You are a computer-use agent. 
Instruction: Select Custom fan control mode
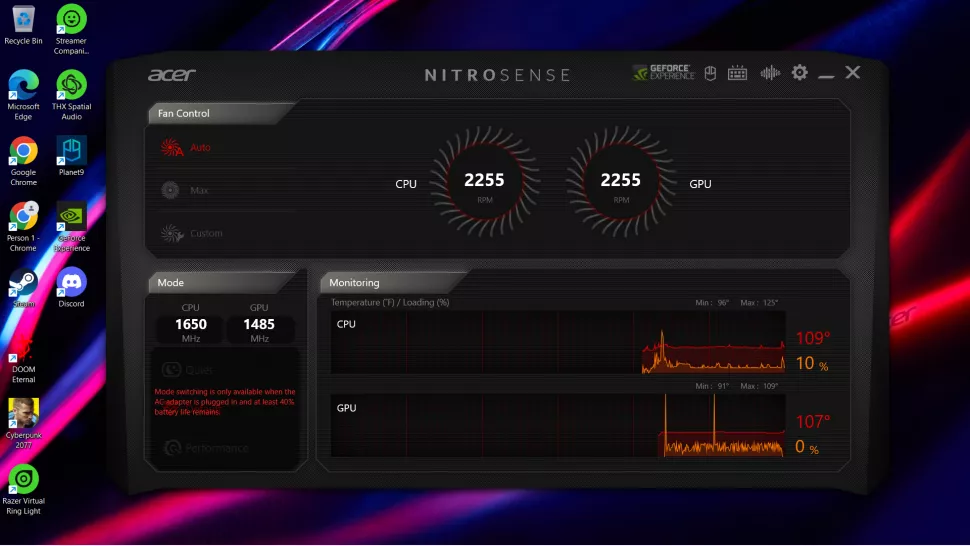(191, 233)
